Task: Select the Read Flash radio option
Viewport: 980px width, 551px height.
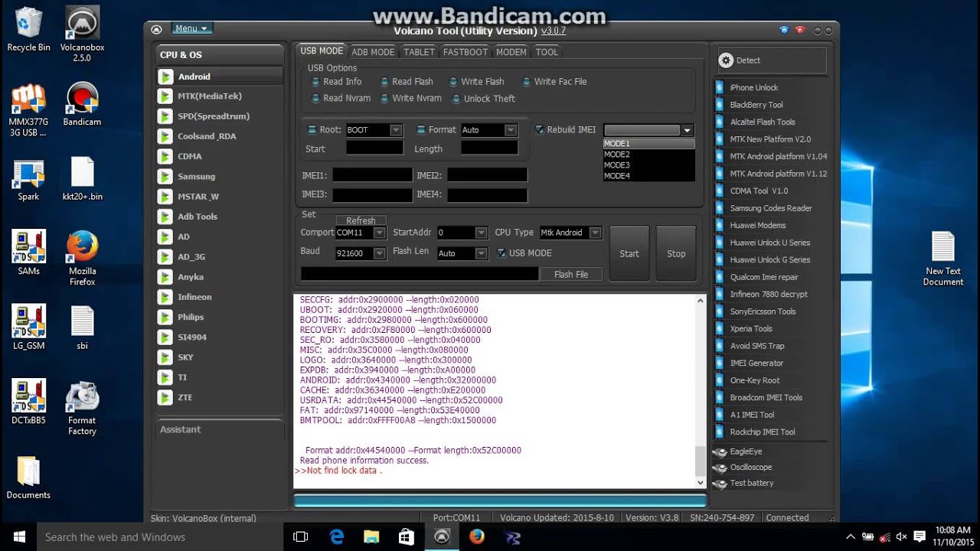Action: coord(384,82)
